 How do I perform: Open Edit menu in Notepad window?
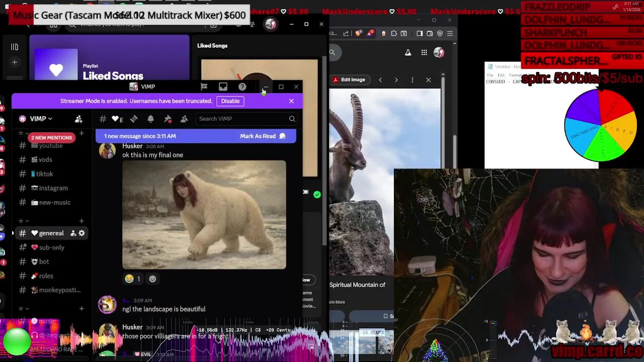coord(501,75)
